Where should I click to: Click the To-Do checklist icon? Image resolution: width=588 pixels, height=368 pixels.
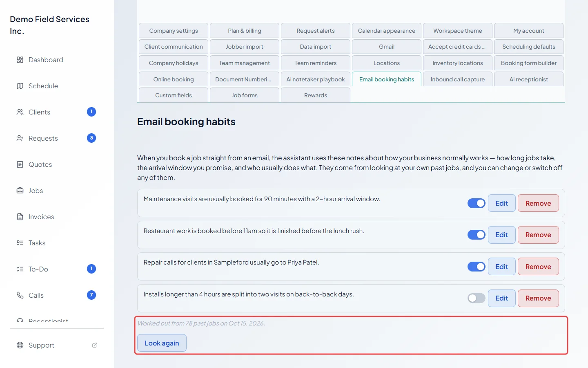pyautogui.click(x=20, y=269)
